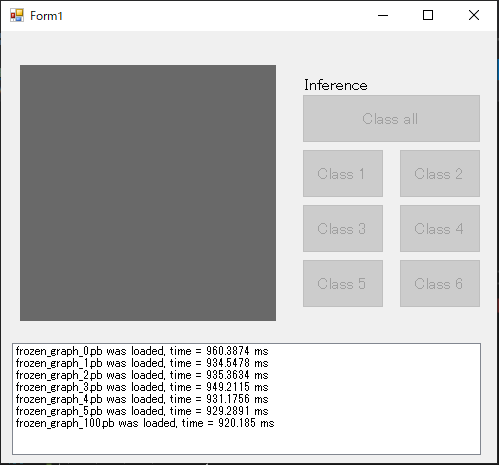This screenshot has width=499, height=465.
Task: Select log line for frozen_graph_3.pb
Action: pos(142,387)
